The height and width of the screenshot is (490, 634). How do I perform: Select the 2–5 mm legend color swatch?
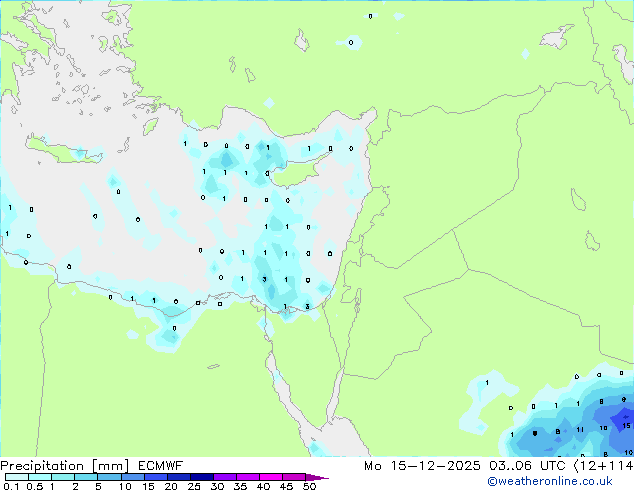tap(86, 477)
